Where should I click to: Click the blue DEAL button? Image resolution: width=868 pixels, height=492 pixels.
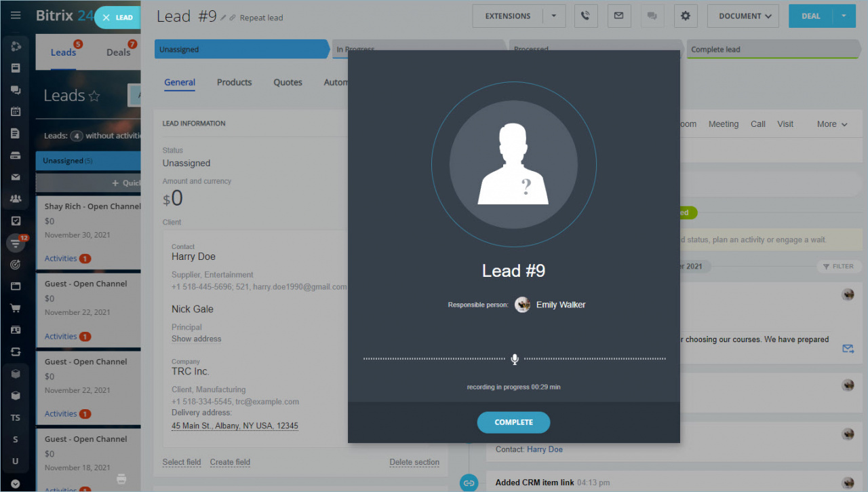811,16
